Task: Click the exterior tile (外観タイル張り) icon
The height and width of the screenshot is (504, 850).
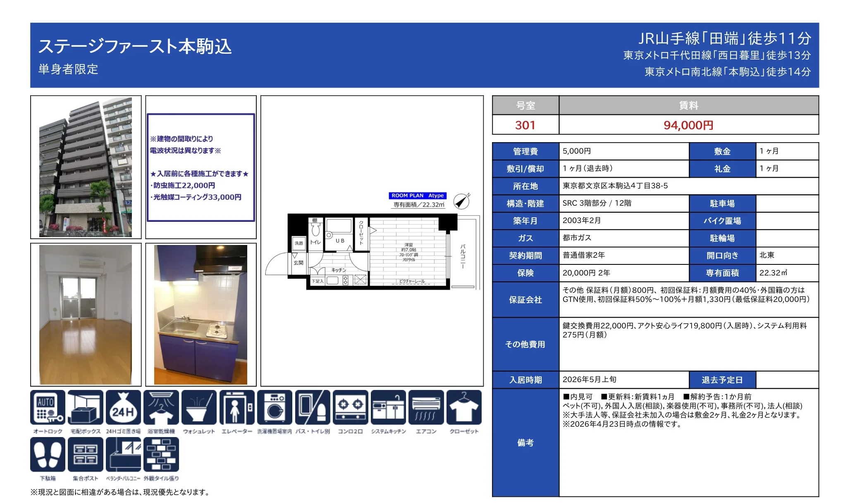Action: click(x=161, y=454)
